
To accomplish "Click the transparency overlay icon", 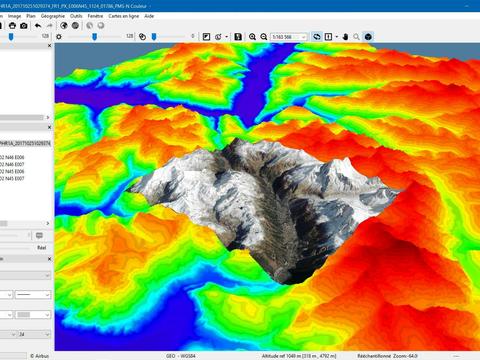I will click(x=142, y=37).
